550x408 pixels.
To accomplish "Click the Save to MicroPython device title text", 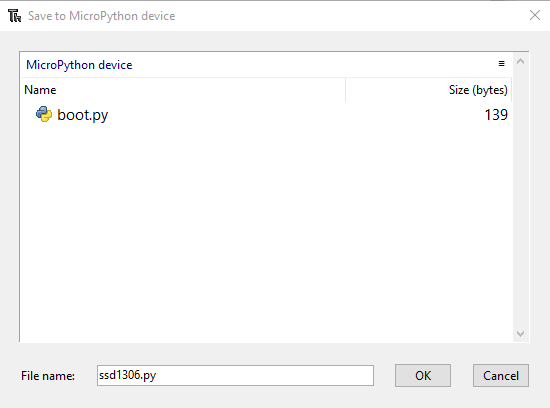I will tap(101, 16).
